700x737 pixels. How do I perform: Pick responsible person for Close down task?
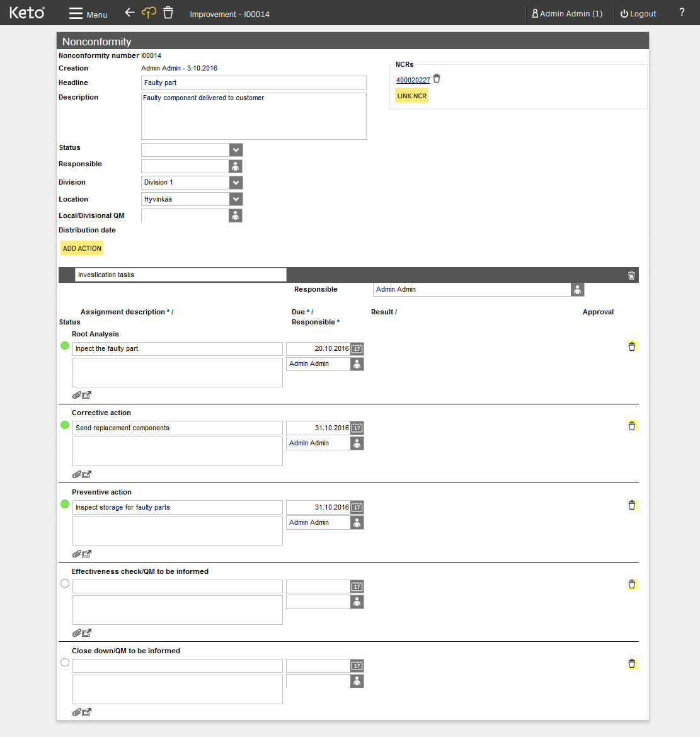(357, 682)
